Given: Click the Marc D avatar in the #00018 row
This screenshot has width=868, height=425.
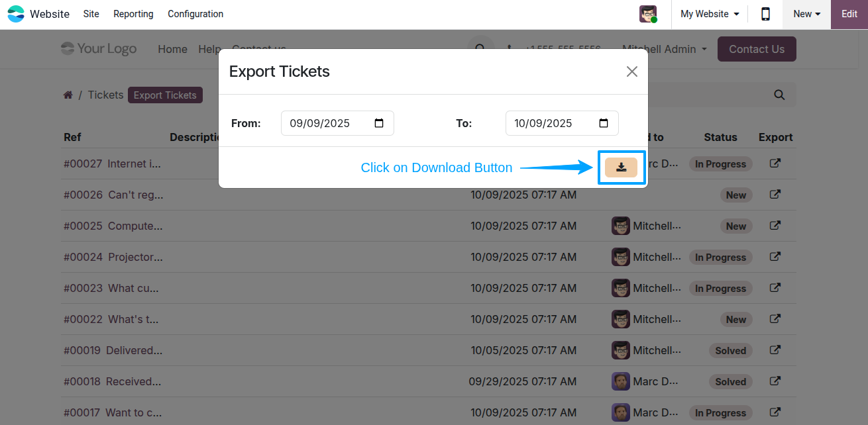Looking at the screenshot, I should tap(621, 381).
